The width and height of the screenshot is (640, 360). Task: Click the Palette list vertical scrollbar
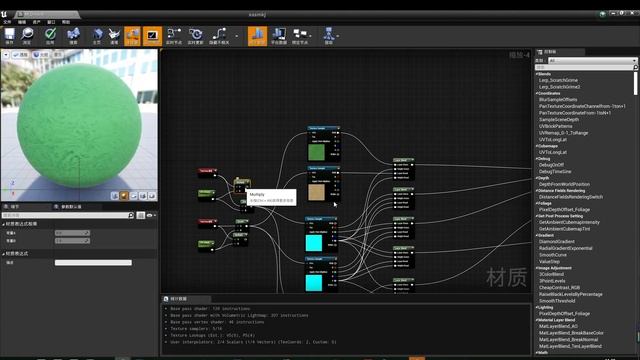tap(636, 84)
